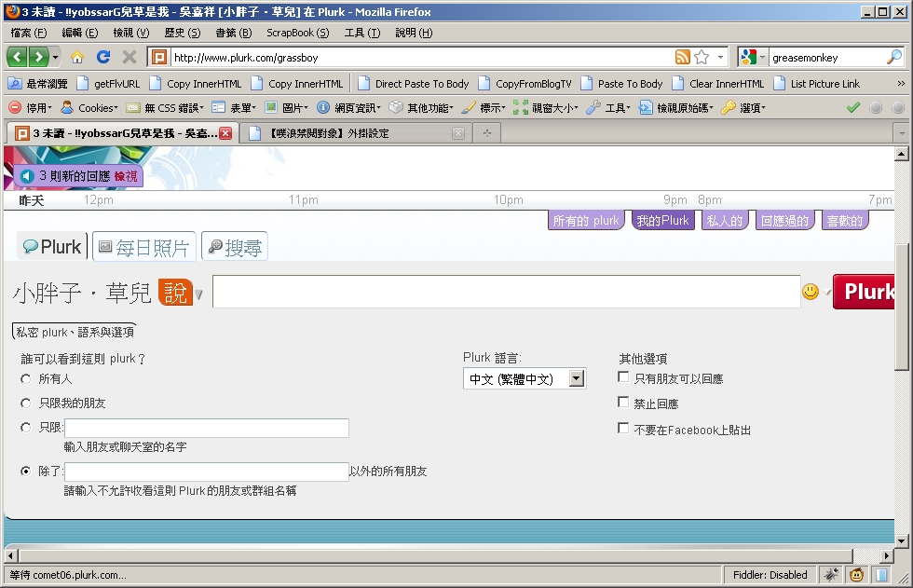Bookmark the page with the star icon

pos(702,57)
